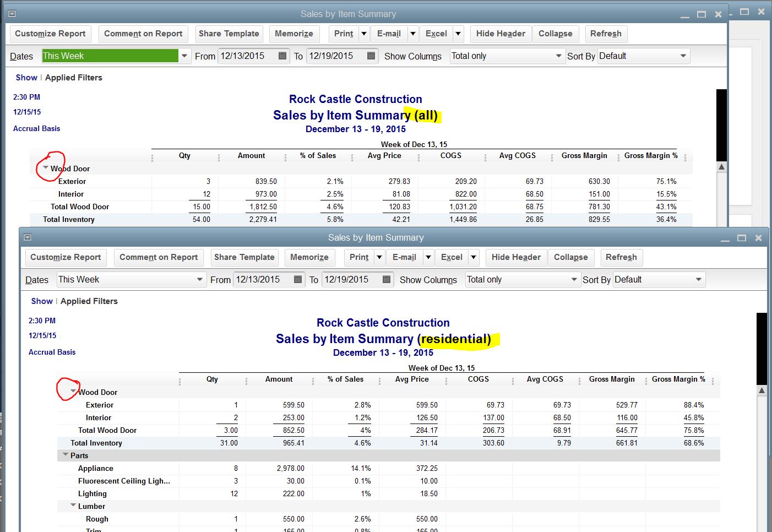Image resolution: width=772 pixels, height=532 pixels.
Task: Toggle Hide Header on the top report
Action: tap(500, 34)
